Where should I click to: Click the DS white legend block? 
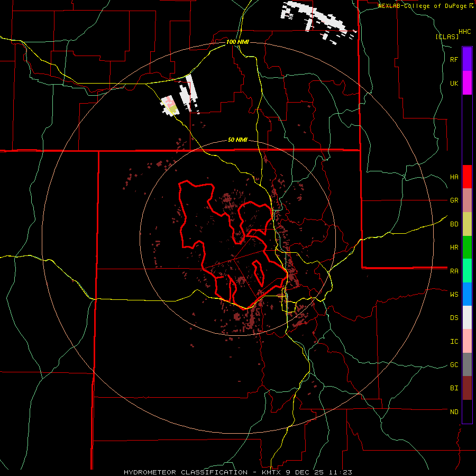(467, 317)
